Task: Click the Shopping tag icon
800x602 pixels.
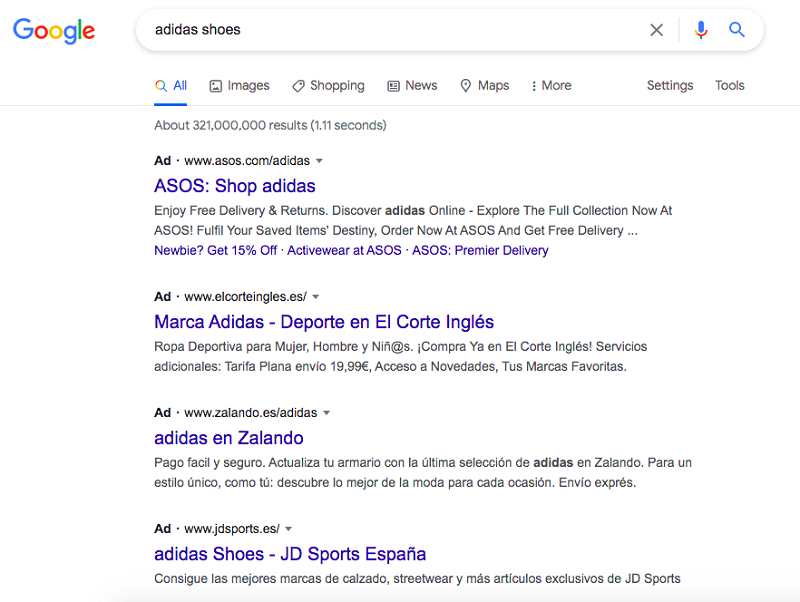Action: click(298, 86)
